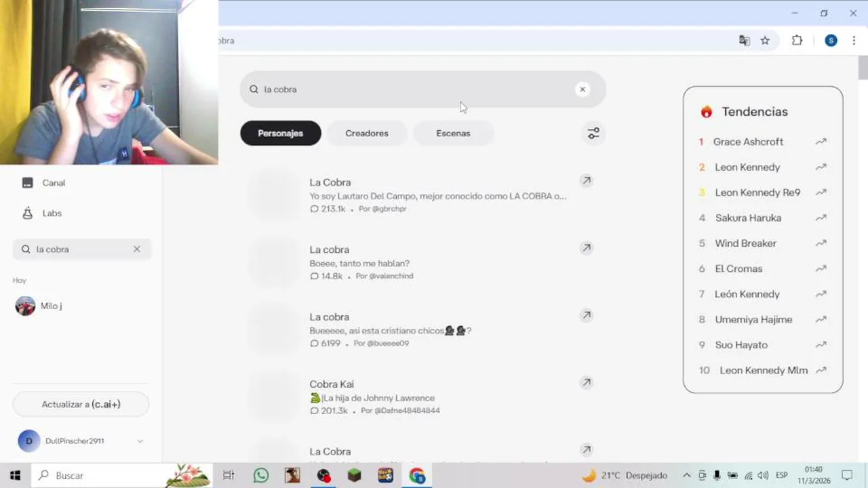Viewport: 868px width, 488px height.
Task: Open the Milo j recent chat
Action: (x=81, y=306)
